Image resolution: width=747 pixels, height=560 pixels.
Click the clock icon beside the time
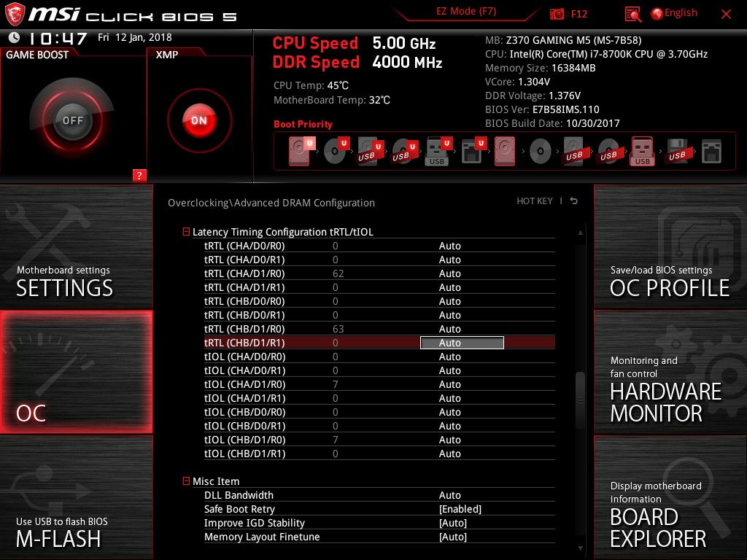coord(15,37)
